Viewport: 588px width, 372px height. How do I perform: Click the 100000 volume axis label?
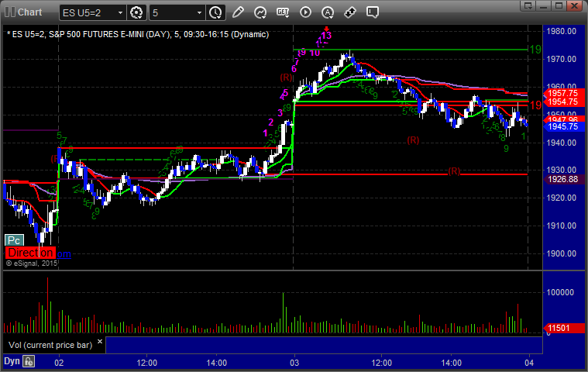click(x=560, y=292)
